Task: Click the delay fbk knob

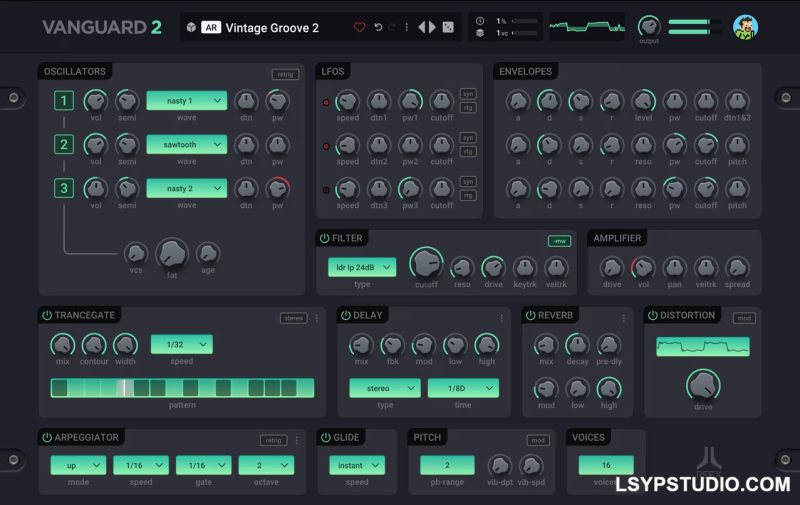Action: pyautogui.click(x=392, y=345)
